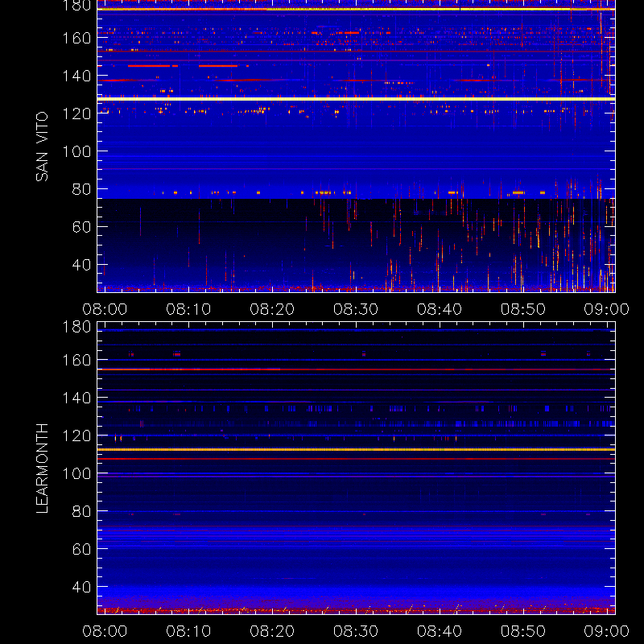Image resolution: width=644 pixels, height=644 pixels.
Task: Choose the 120 frequency label on Learmonth axis
Action: [76, 436]
